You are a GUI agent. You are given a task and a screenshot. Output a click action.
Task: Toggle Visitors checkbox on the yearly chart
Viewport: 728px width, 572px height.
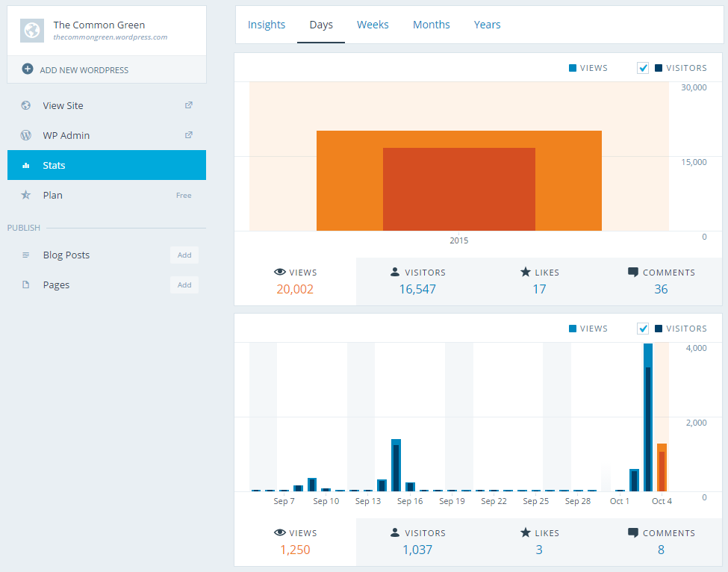point(643,68)
